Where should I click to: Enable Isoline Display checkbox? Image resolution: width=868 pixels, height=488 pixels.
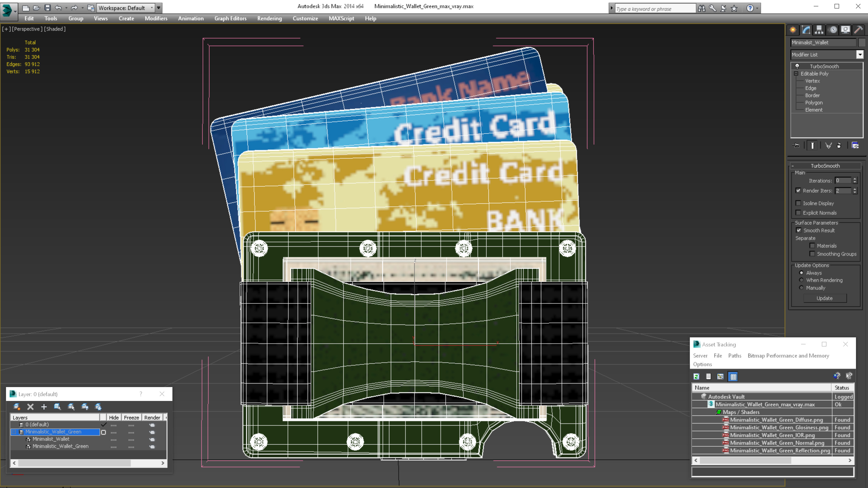(x=798, y=203)
